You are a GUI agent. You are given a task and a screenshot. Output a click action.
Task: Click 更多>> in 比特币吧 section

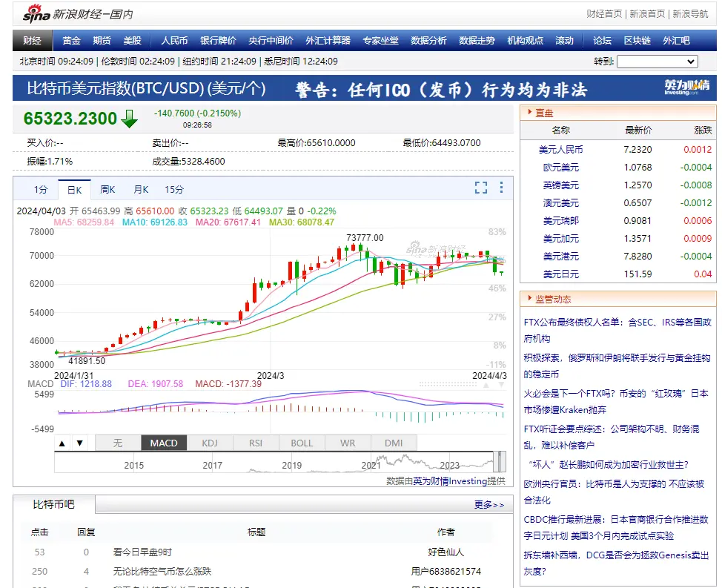pyautogui.click(x=489, y=505)
